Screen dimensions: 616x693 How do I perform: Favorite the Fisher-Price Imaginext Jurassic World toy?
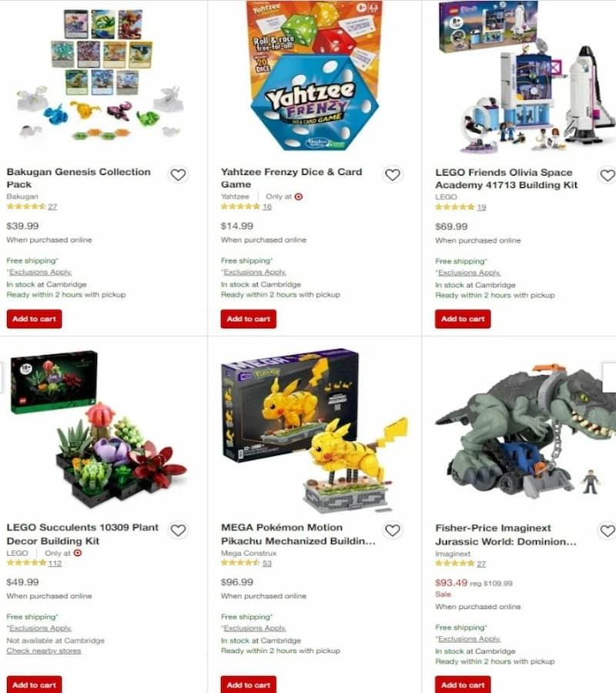[608, 531]
